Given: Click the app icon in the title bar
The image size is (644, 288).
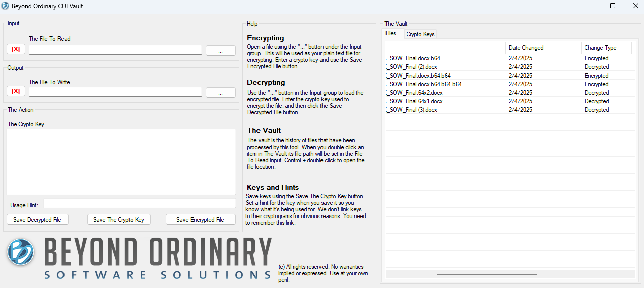Looking at the screenshot, I should click(5, 6).
